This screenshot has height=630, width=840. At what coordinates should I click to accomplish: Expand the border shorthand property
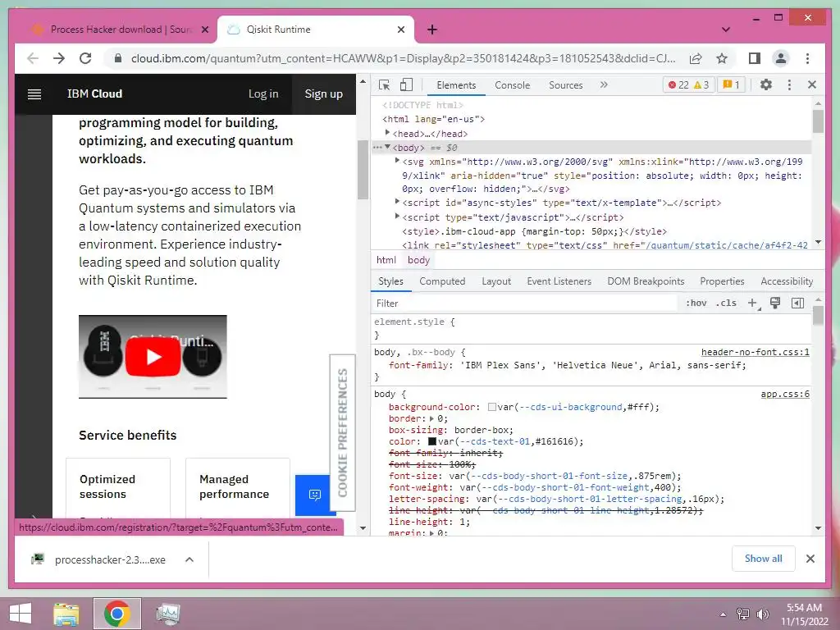(x=431, y=419)
